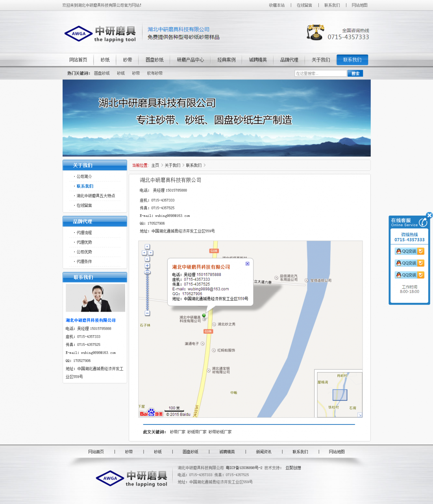Open 湖北中研磨具五大特点 in the sidebar
The width and height of the screenshot is (433, 504).
96,196
